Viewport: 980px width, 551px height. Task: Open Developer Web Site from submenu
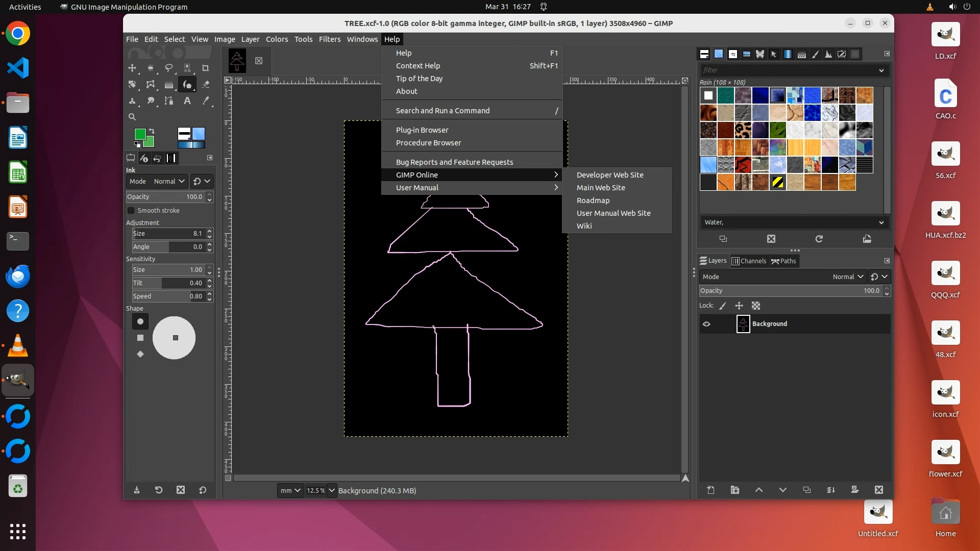click(x=610, y=175)
